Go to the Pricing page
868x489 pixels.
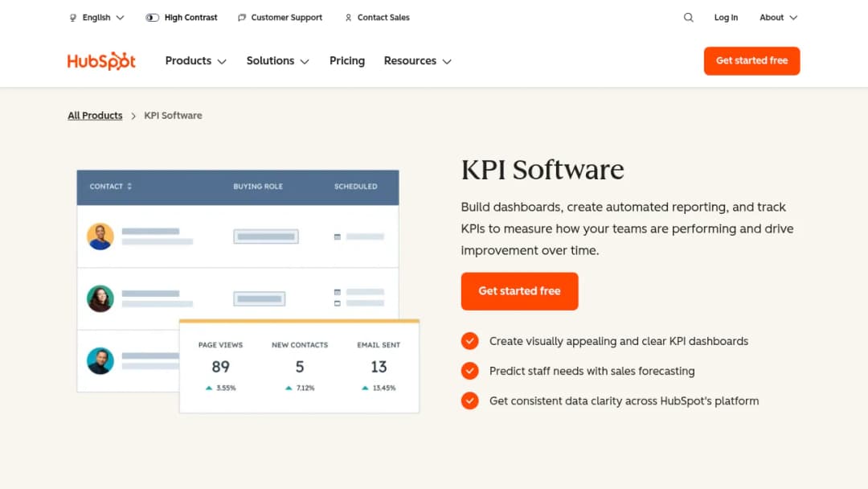pyautogui.click(x=347, y=61)
